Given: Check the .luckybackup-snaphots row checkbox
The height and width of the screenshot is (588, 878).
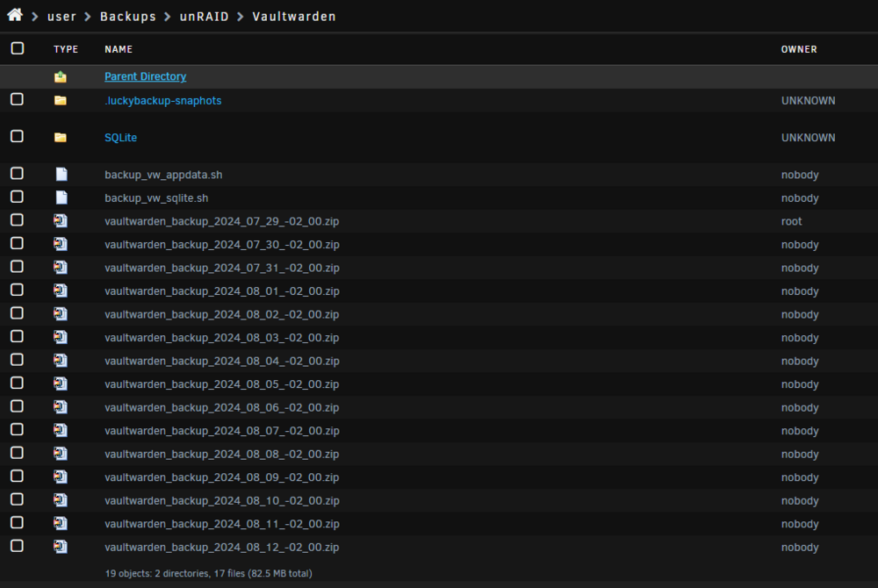Looking at the screenshot, I should [x=18, y=99].
